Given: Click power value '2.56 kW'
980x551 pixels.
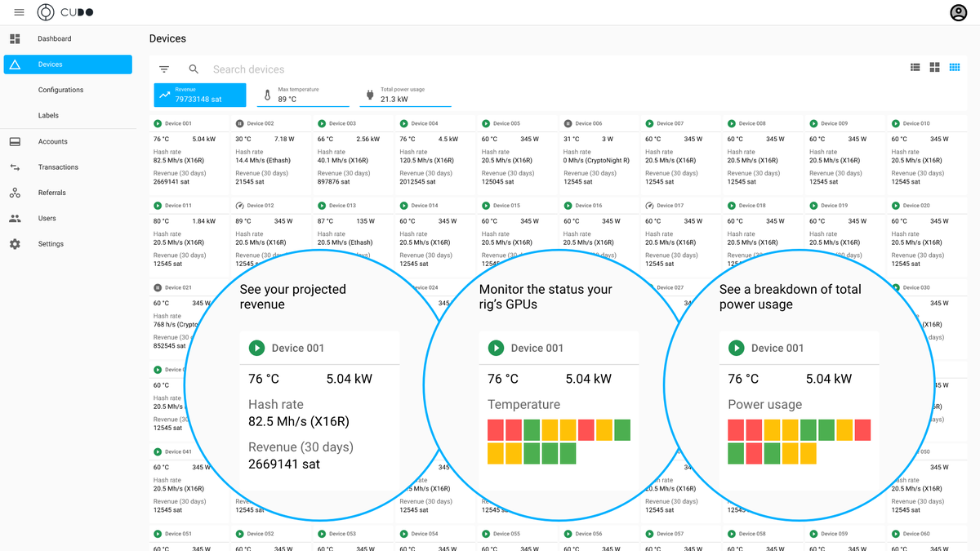Looking at the screenshot, I should coord(367,140).
